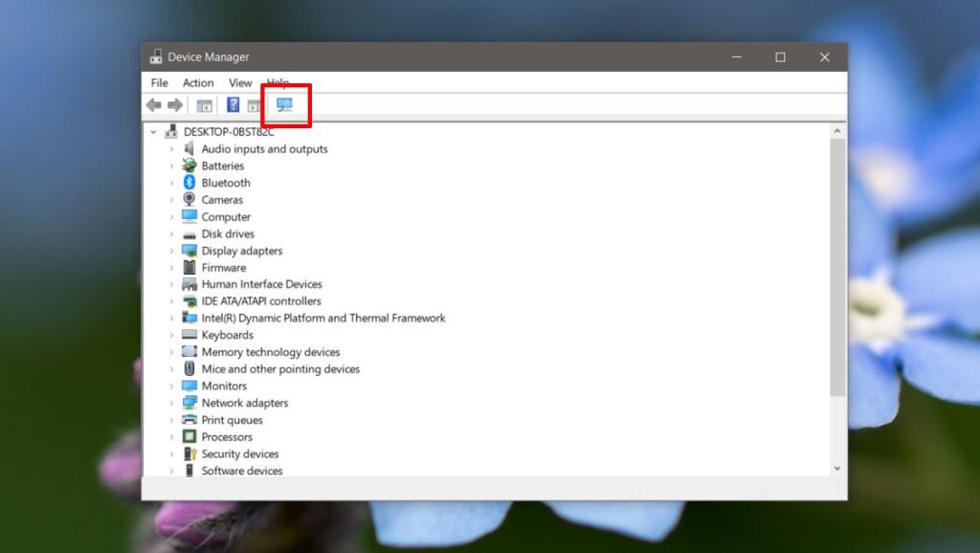980x553 pixels.
Task: Open Help using the question mark toolbar icon
Action: click(x=233, y=105)
